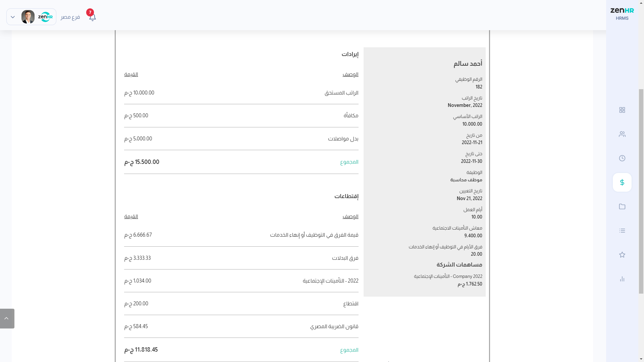Screen dimensions: 644x362
Task: Open the list icon in sidebar
Action: coord(622,231)
